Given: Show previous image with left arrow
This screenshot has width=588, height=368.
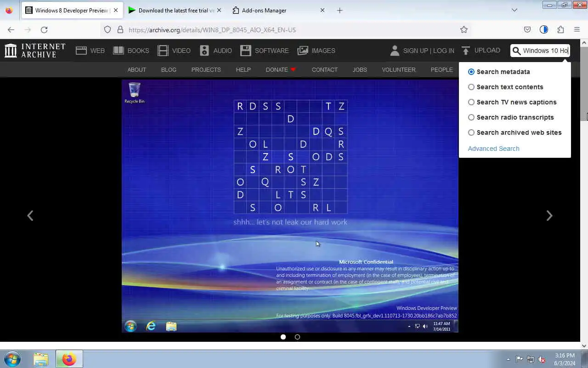Looking at the screenshot, I should 30,216.
